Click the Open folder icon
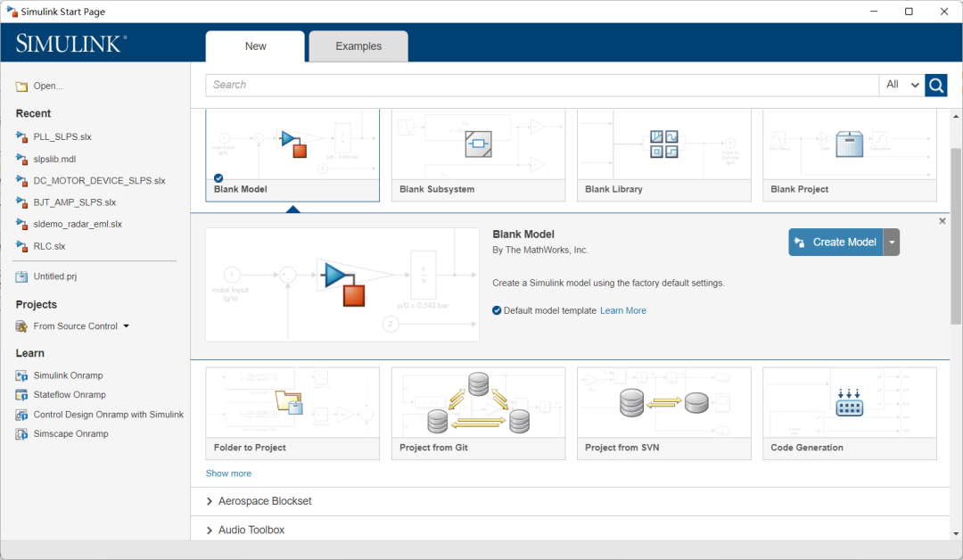The height and width of the screenshot is (560, 963). [x=21, y=86]
